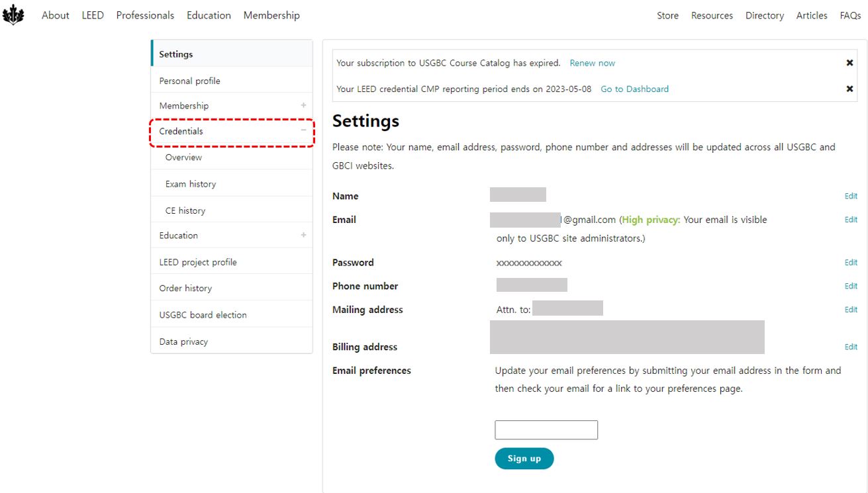
Task: Open the Store link in header
Action: coord(667,15)
